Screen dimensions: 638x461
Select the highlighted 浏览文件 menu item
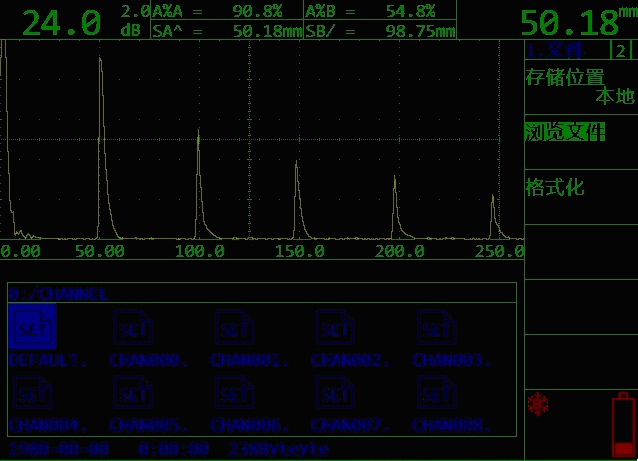coord(565,132)
